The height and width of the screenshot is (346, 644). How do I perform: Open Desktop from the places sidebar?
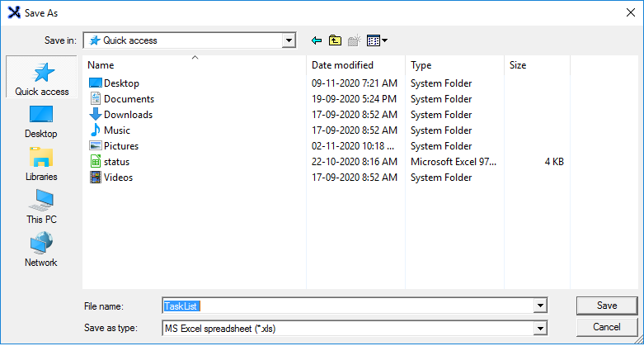41,121
